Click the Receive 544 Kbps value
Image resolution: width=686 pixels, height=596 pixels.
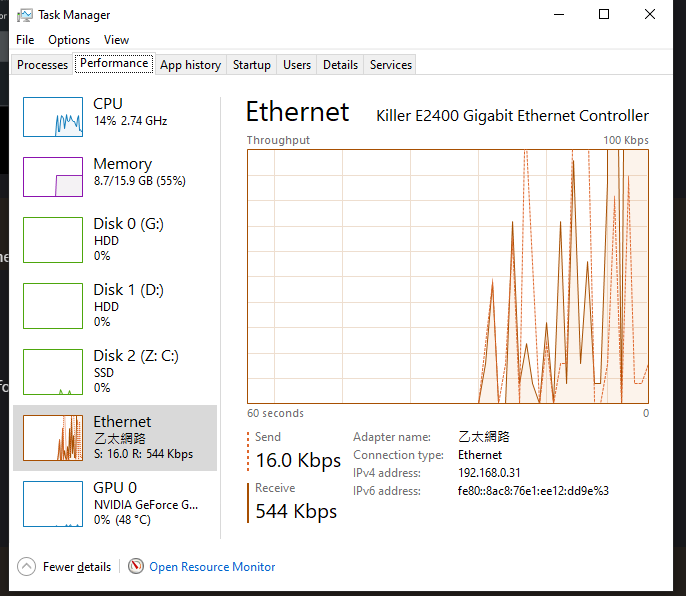tap(296, 511)
